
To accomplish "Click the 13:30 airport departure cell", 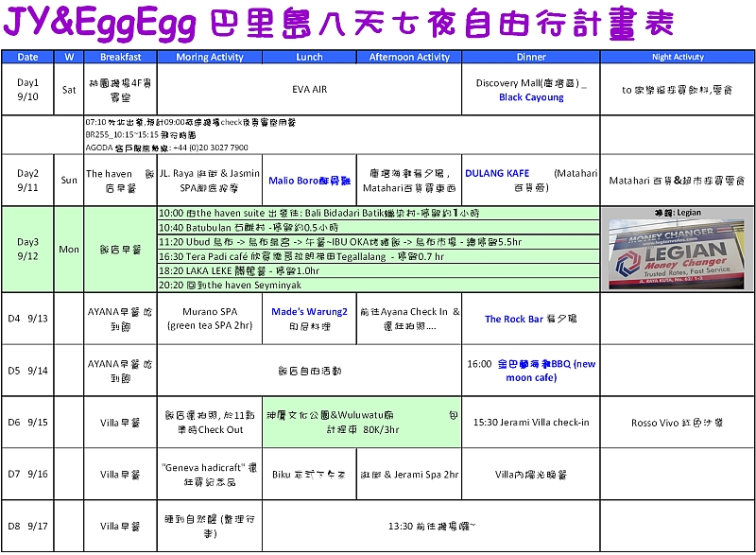I will pyautogui.click(x=432, y=526).
